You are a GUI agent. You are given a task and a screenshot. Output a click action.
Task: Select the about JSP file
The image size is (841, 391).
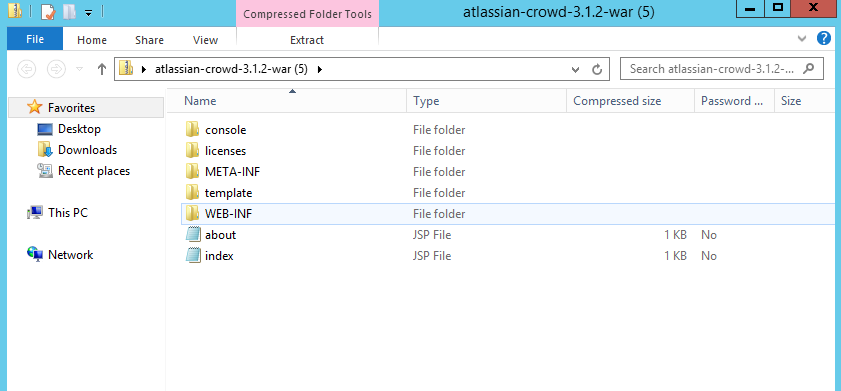click(x=220, y=235)
